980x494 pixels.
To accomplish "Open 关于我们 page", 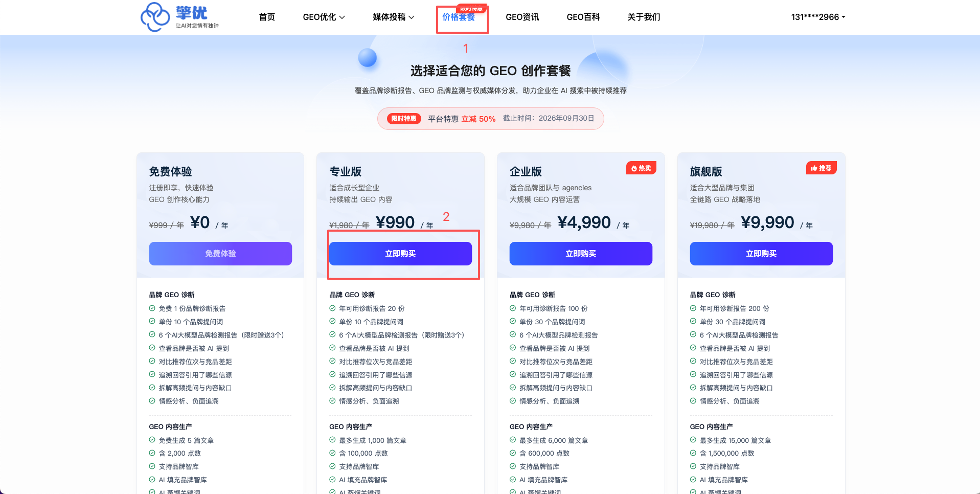I will 644,17.
